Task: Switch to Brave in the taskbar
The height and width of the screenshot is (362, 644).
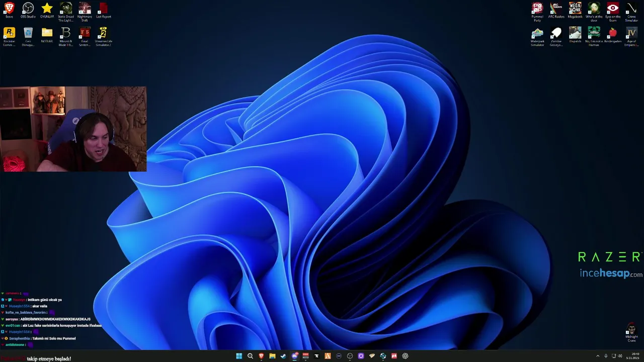Action: pos(261,356)
